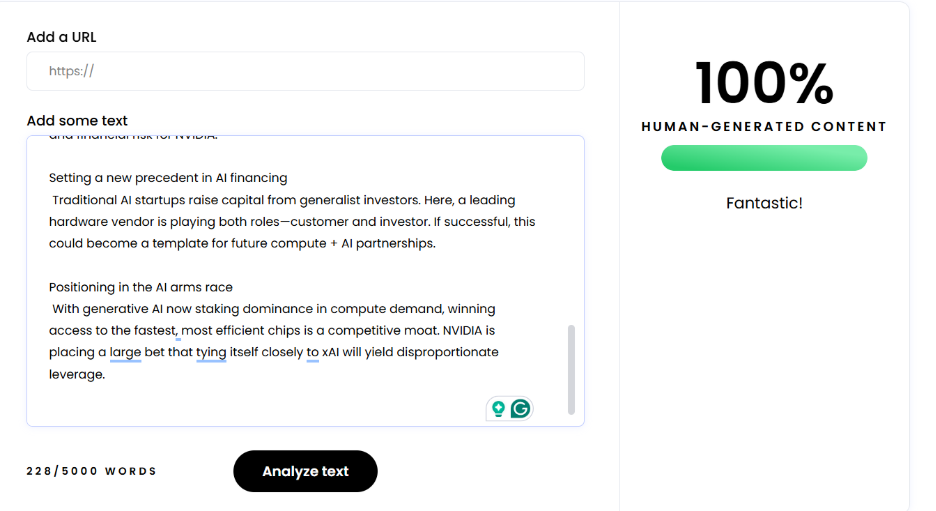Place cursor in "Positioning in the AI arms race" line

click(140, 287)
